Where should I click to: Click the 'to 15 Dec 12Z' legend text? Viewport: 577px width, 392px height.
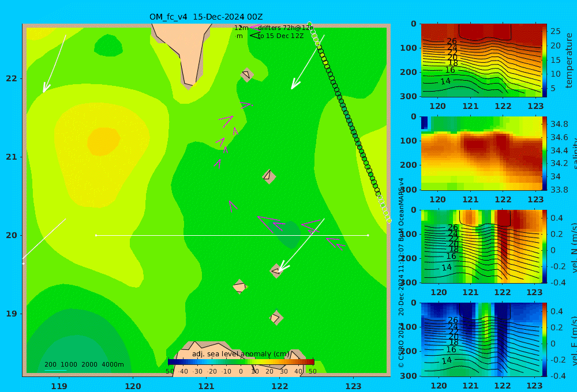tap(280, 36)
